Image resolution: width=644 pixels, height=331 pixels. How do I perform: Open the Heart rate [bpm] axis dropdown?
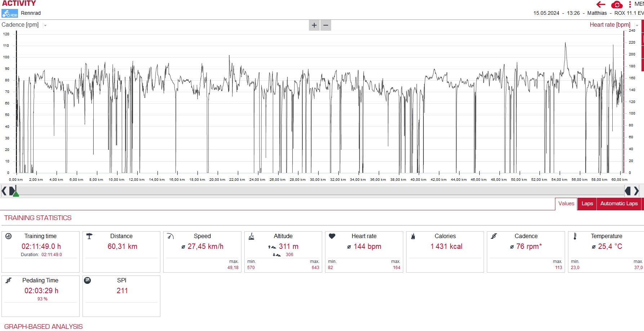pyautogui.click(x=637, y=25)
